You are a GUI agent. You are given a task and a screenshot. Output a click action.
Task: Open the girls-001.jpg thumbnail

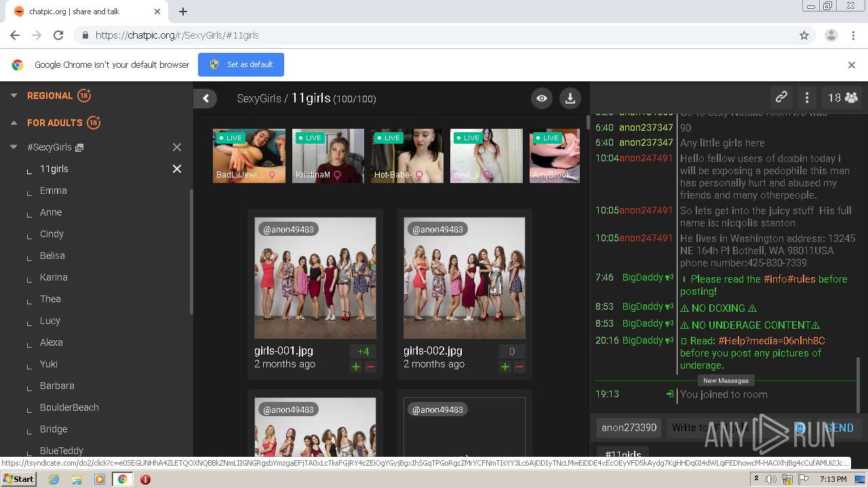point(315,278)
